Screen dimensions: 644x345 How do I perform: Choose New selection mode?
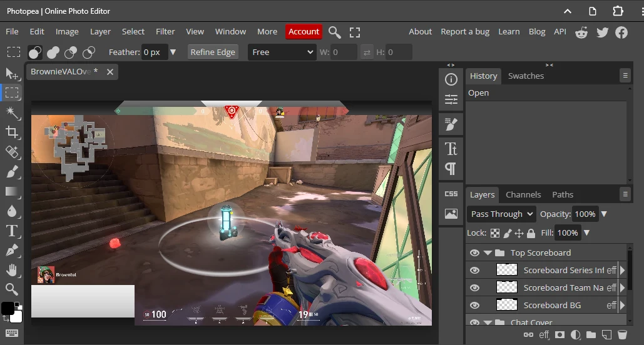(35, 52)
